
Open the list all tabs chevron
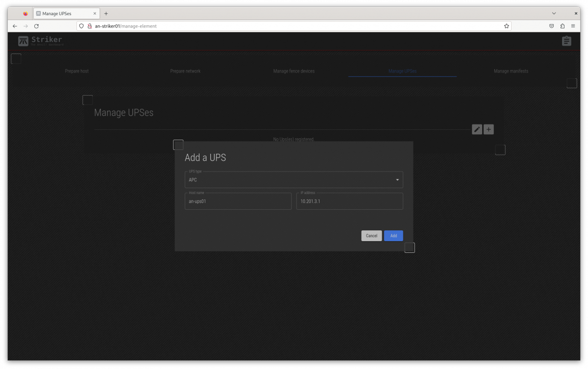pyautogui.click(x=554, y=14)
